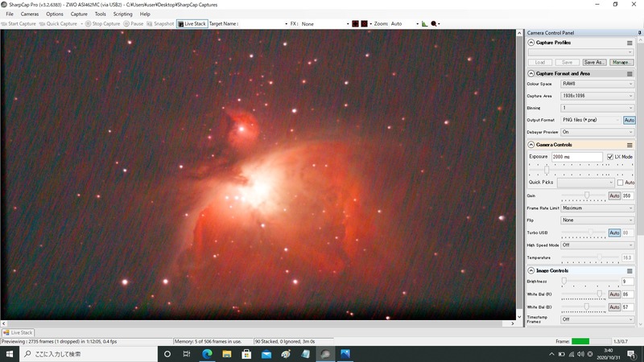Open the Cameras menu
This screenshot has width=644, height=362.
click(x=30, y=14)
